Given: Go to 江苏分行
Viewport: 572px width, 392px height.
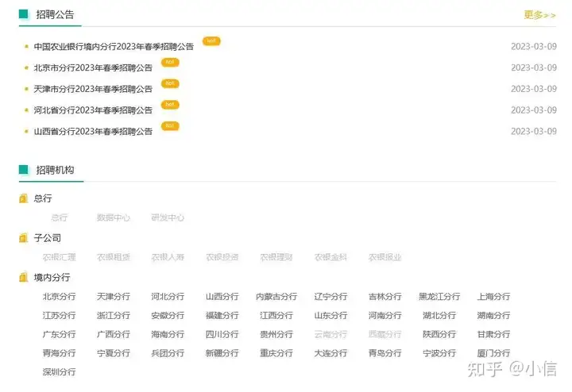Looking at the screenshot, I should pos(59,316).
